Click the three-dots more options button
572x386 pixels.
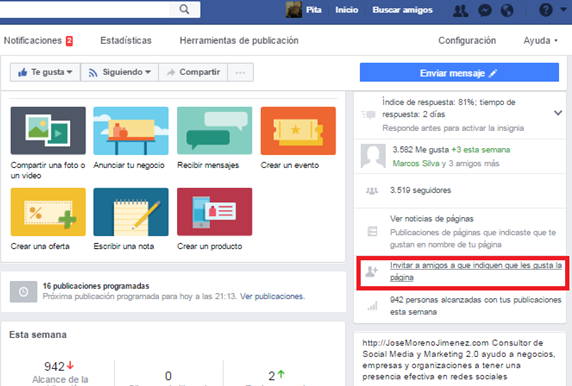click(240, 72)
